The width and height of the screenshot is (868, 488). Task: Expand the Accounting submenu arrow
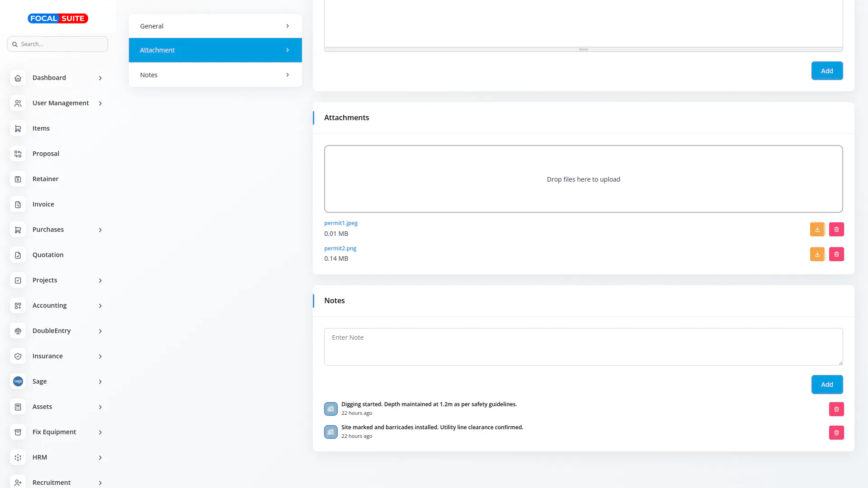tap(100, 306)
